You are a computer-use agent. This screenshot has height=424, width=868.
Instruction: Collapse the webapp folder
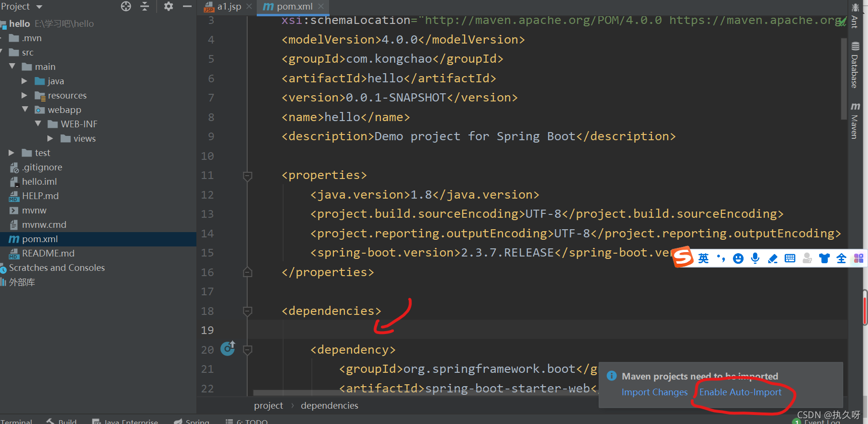point(25,110)
